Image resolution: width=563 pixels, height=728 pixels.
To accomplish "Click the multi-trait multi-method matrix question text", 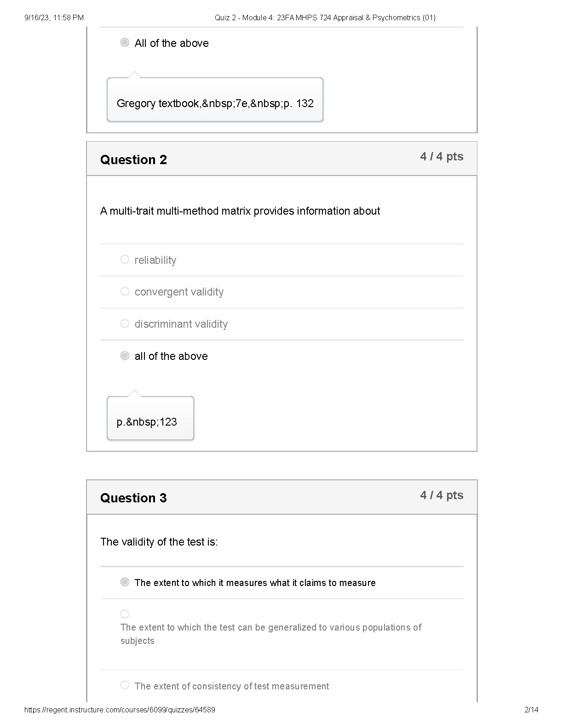I will tap(240, 211).
